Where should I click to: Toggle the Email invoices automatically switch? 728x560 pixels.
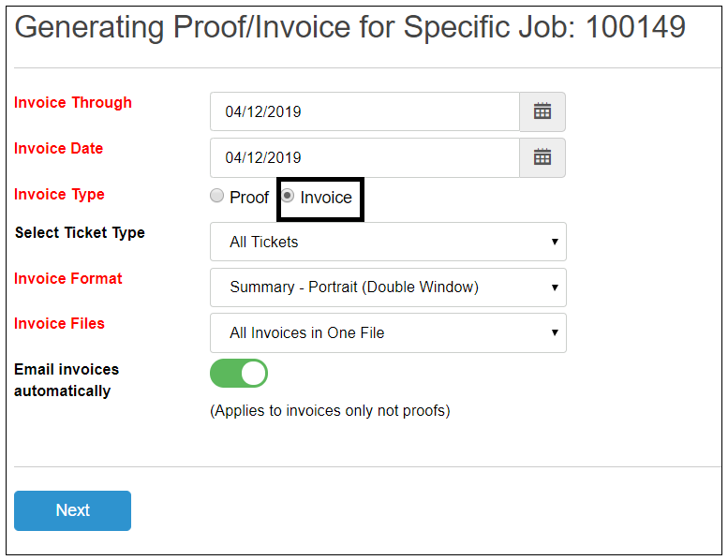pos(239,374)
